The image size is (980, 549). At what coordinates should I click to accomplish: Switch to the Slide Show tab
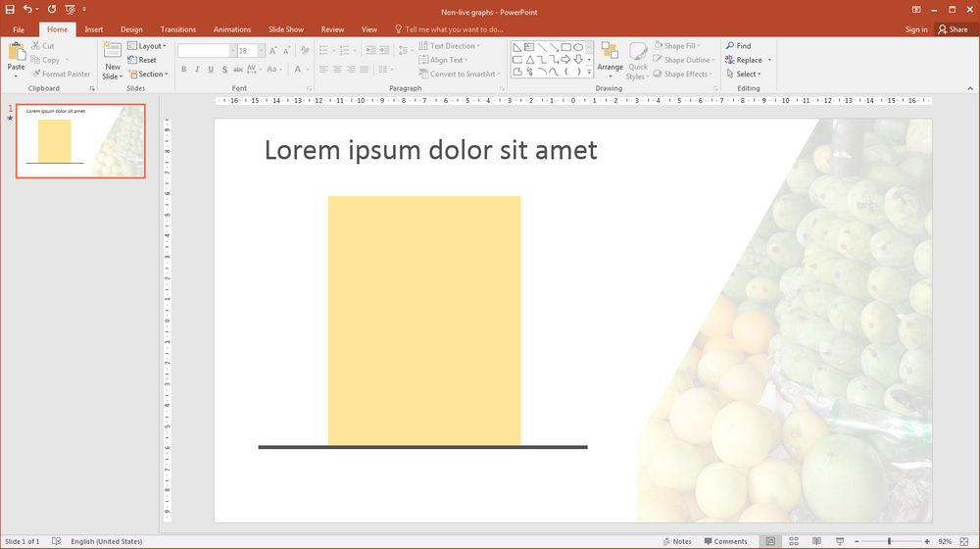point(285,29)
